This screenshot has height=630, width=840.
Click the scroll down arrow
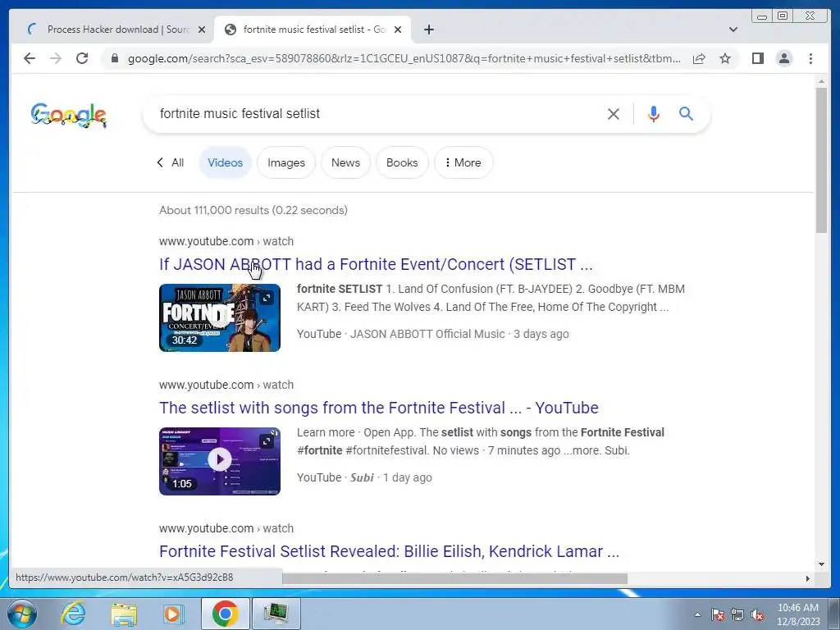click(821, 564)
